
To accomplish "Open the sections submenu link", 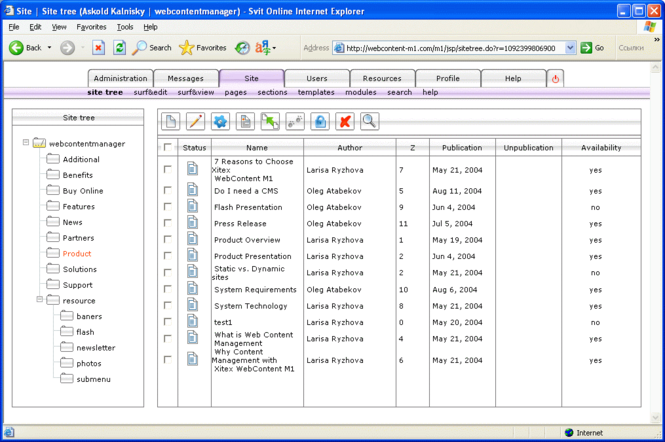I will (272, 92).
